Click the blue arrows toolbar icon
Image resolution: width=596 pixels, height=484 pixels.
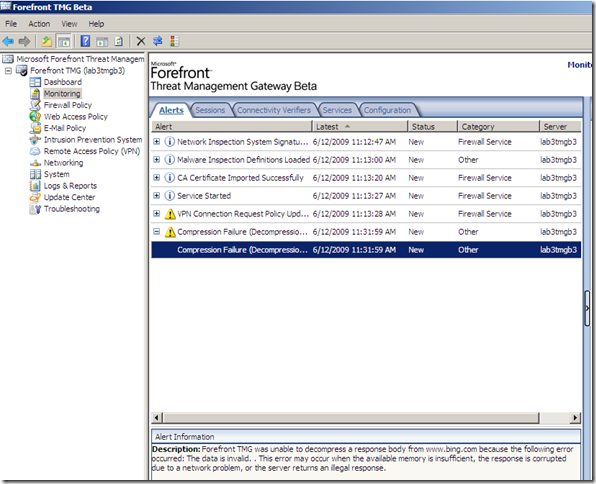[x=158, y=41]
